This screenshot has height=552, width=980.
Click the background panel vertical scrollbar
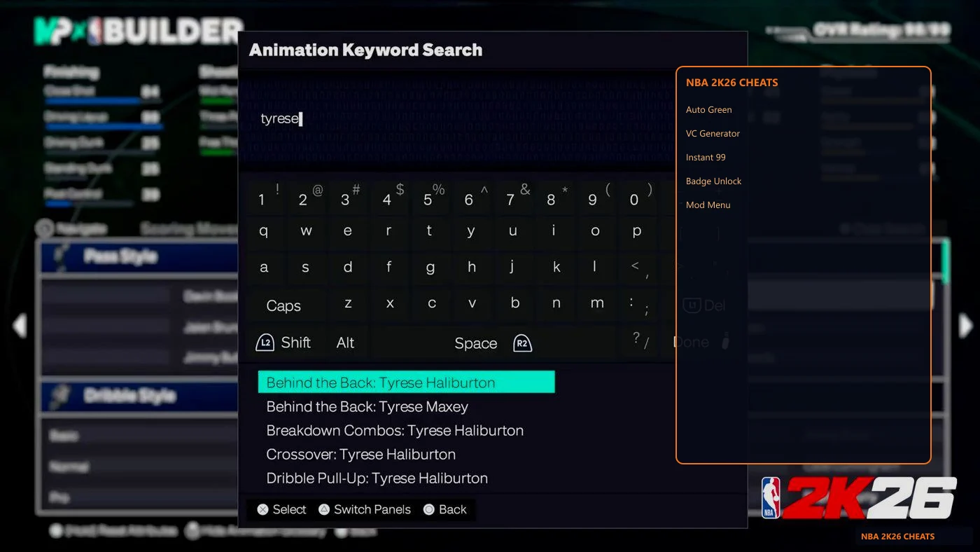point(946,261)
